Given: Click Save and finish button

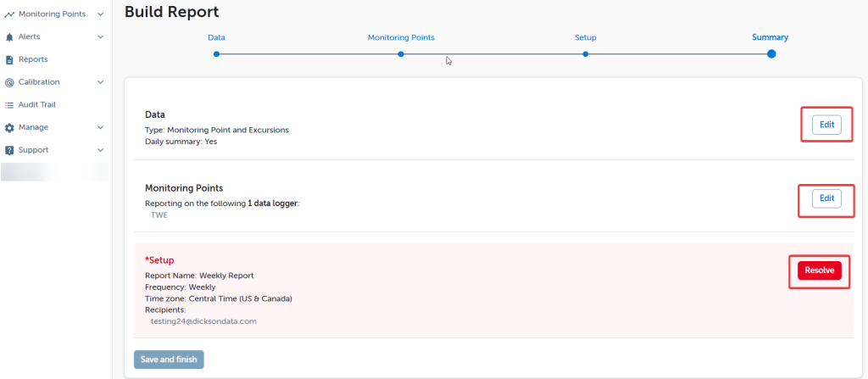Looking at the screenshot, I should pos(169,359).
